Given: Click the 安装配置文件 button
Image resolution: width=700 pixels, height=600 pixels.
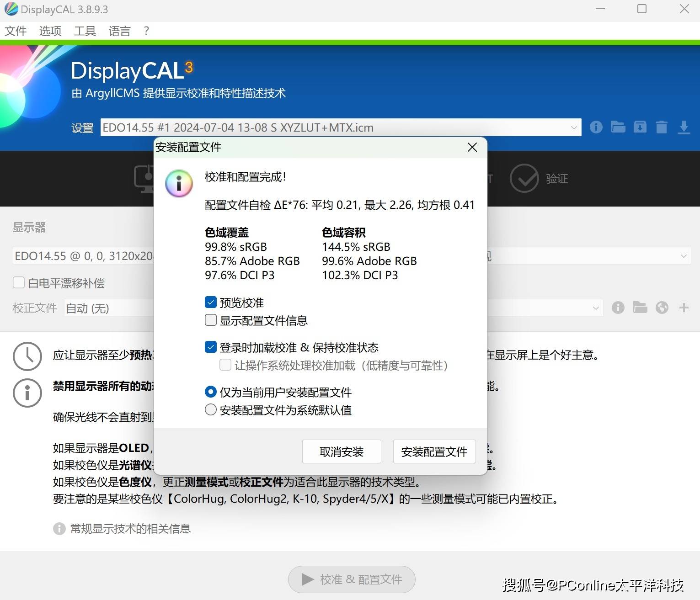Looking at the screenshot, I should (434, 452).
